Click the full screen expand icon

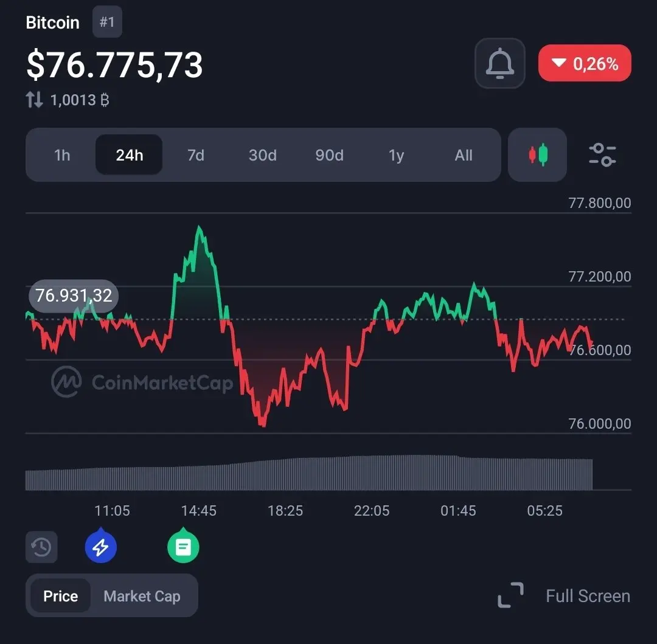point(510,595)
